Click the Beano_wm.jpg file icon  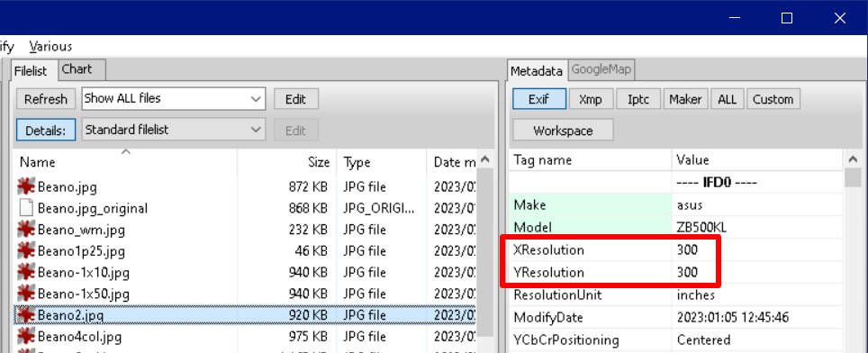click(26, 230)
